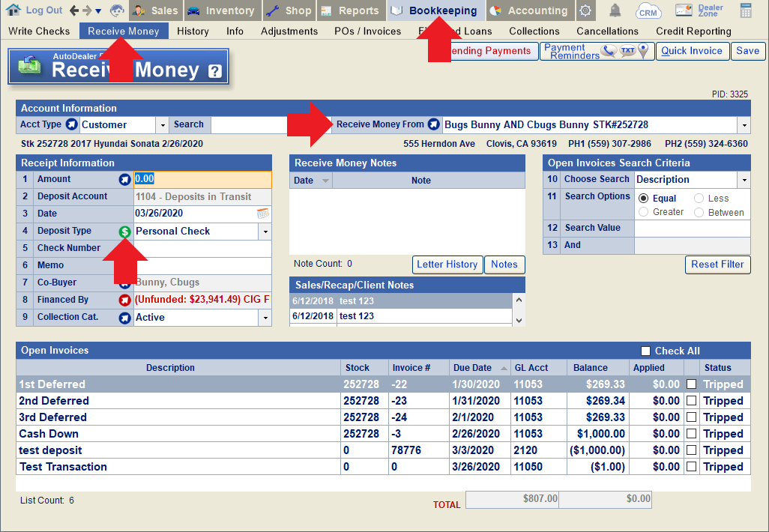Image resolution: width=769 pixels, height=532 pixels.
Task: Sort notes by the Date column arrow
Action: click(x=325, y=181)
